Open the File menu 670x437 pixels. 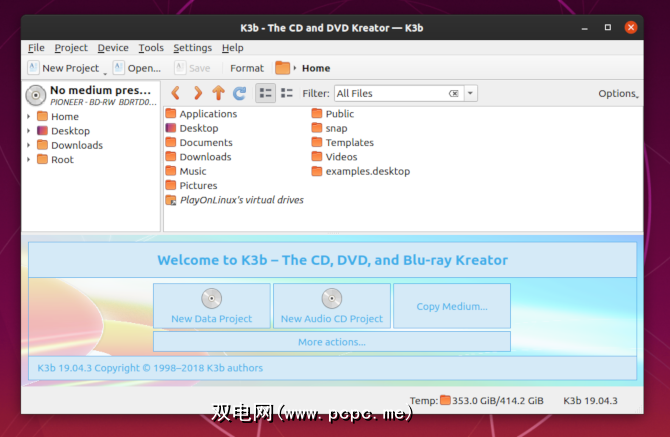tap(36, 48)
